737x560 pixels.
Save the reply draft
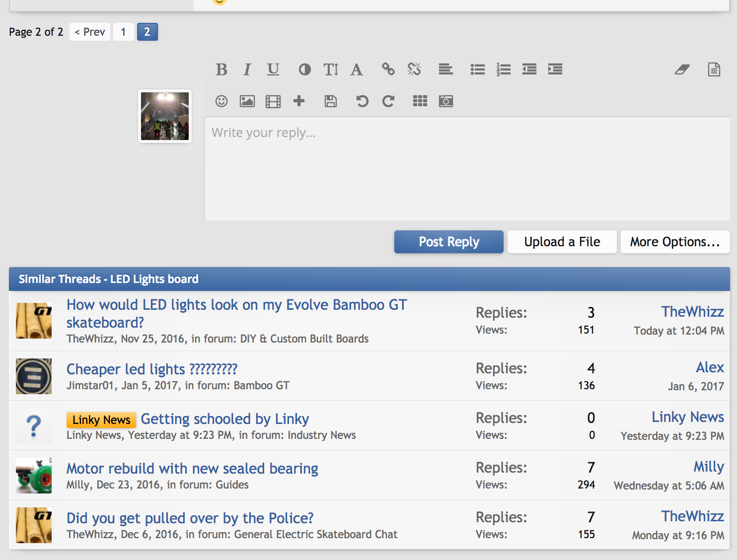click(331, 101)
